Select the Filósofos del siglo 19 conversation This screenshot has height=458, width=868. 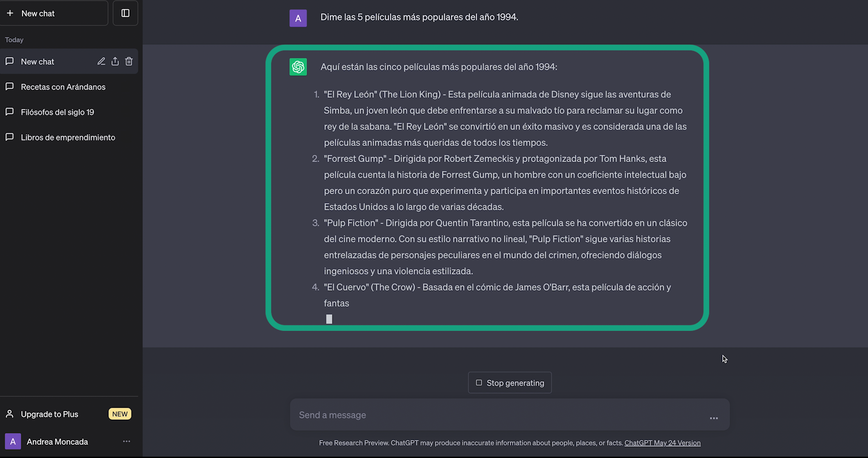coord(57,112)
